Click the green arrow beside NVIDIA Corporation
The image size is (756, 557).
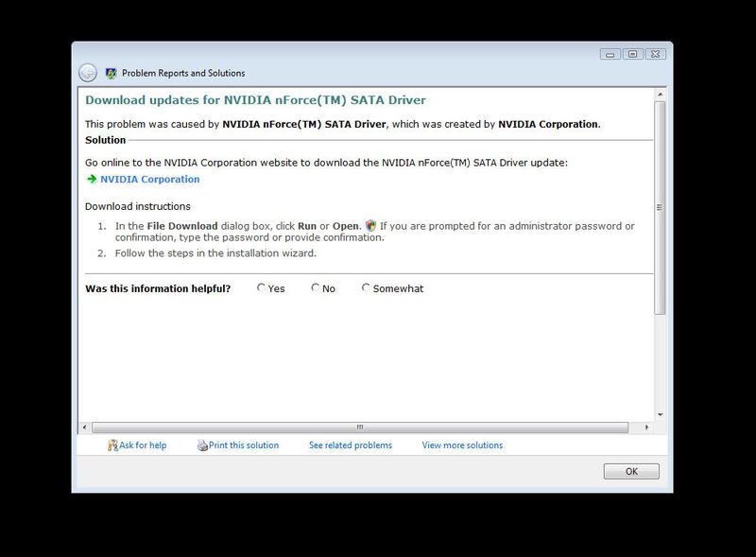coord(92,179)
